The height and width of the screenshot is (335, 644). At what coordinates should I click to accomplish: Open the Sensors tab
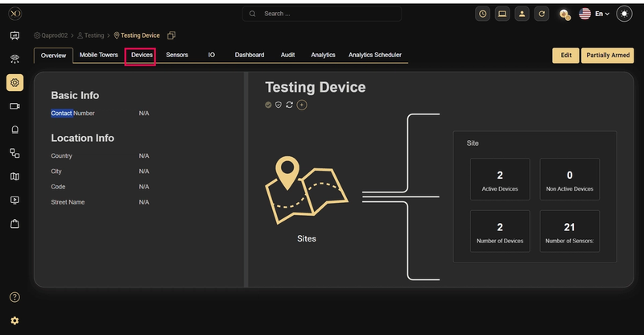coord(177,55)
